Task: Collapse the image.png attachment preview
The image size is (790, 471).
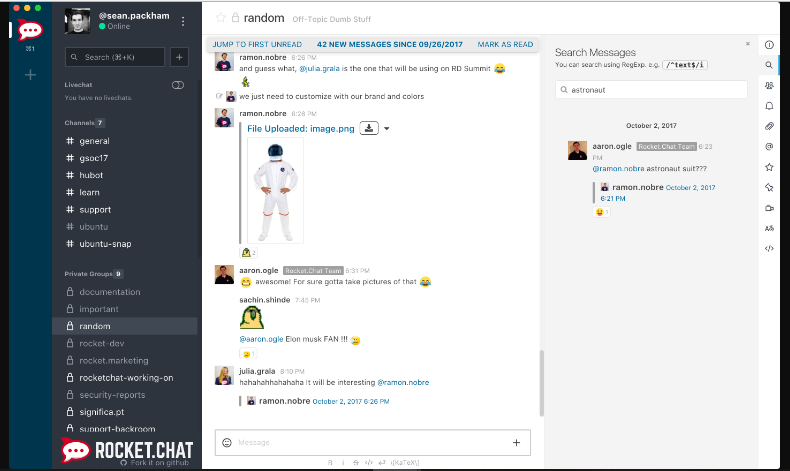Action: [387, 129]
